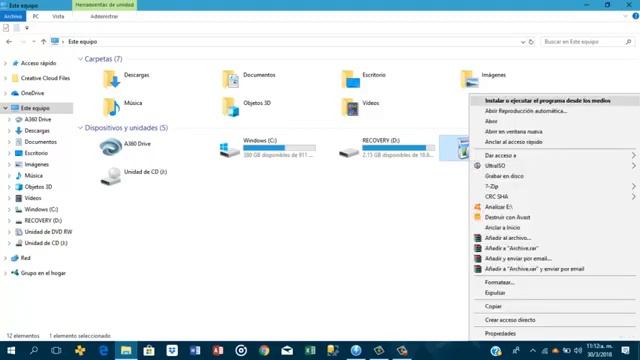Image resolution: width=640 pixels, height=360 pixels.
Task: Collapse Este equipo tree node
Action: point(5,108)
